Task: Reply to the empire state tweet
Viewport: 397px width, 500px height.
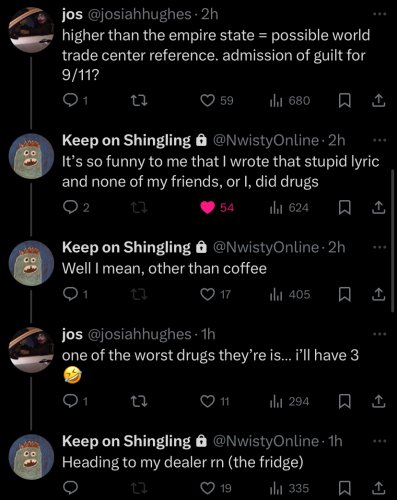Action: (x=70, y=100)
